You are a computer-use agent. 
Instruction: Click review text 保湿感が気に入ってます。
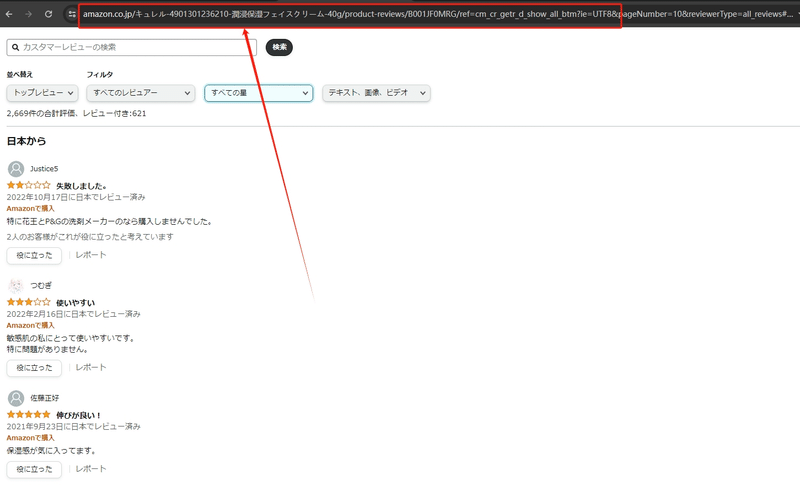[x=52, y=451]
